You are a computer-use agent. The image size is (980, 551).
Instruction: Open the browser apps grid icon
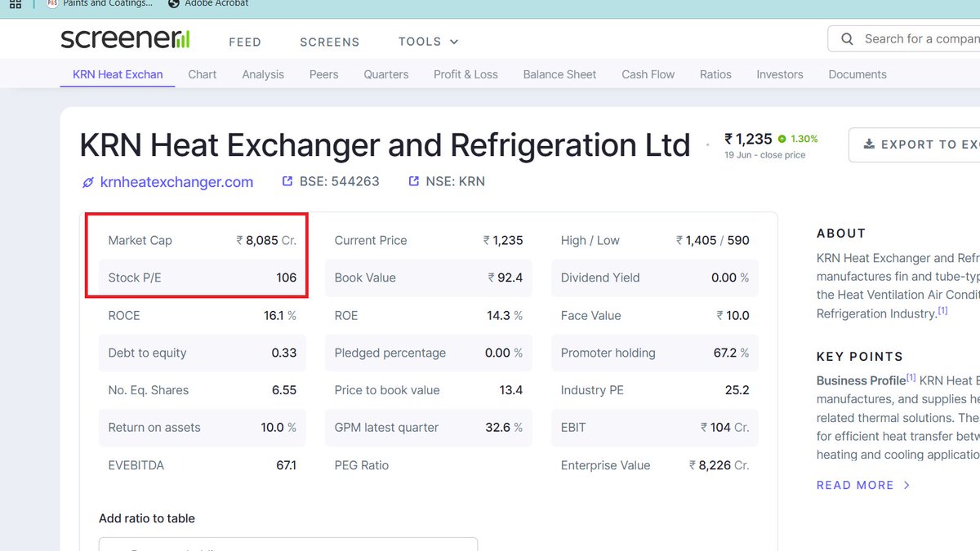tap(16, 3)
